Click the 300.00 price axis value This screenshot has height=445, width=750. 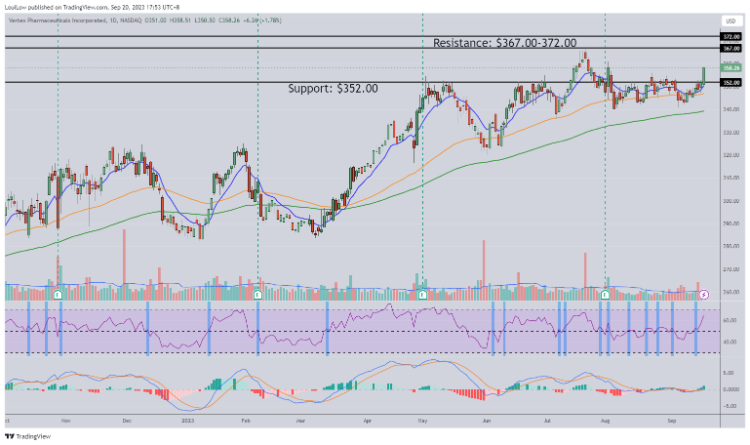[x=731, y=201]
